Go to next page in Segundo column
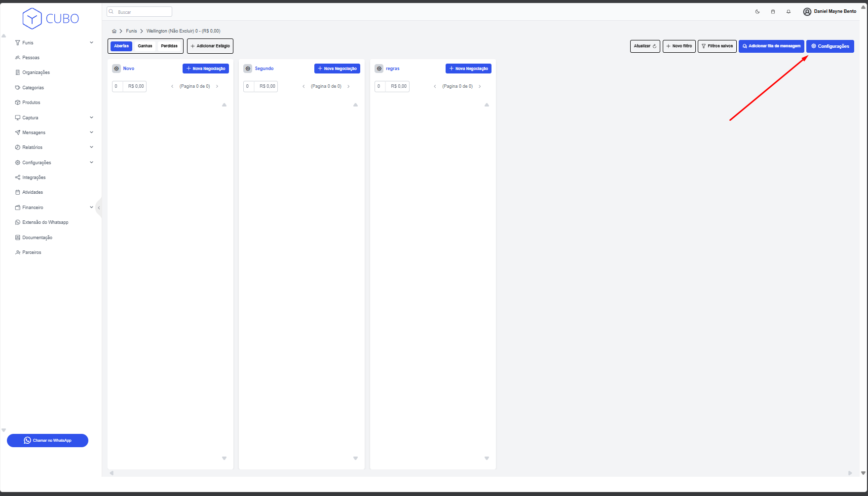 pyautogui.click(x=348, y=86)
